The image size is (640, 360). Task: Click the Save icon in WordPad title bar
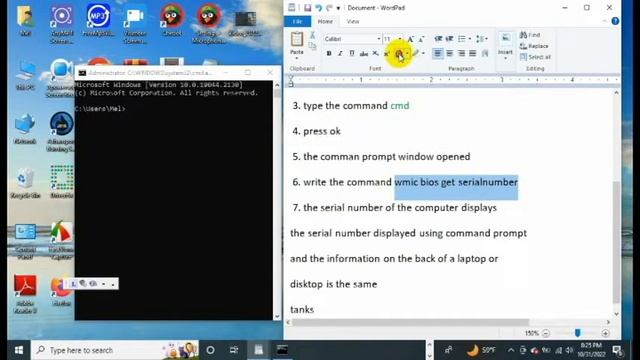[307, 8]
